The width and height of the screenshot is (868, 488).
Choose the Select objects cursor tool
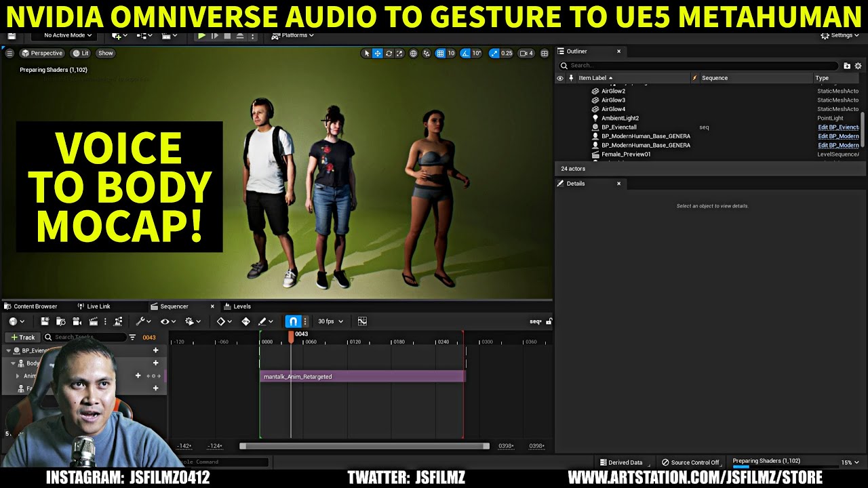[x=367, y=54]
